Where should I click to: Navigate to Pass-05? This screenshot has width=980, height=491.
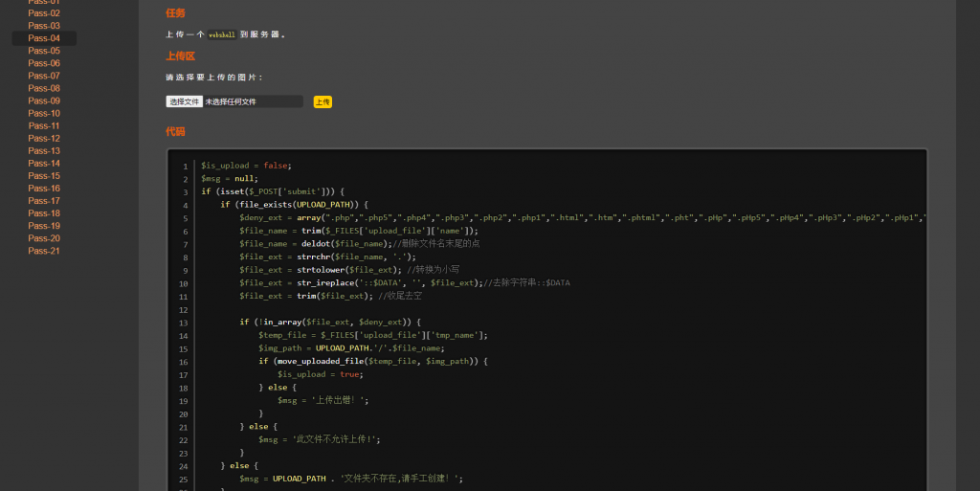pos(44,51)
